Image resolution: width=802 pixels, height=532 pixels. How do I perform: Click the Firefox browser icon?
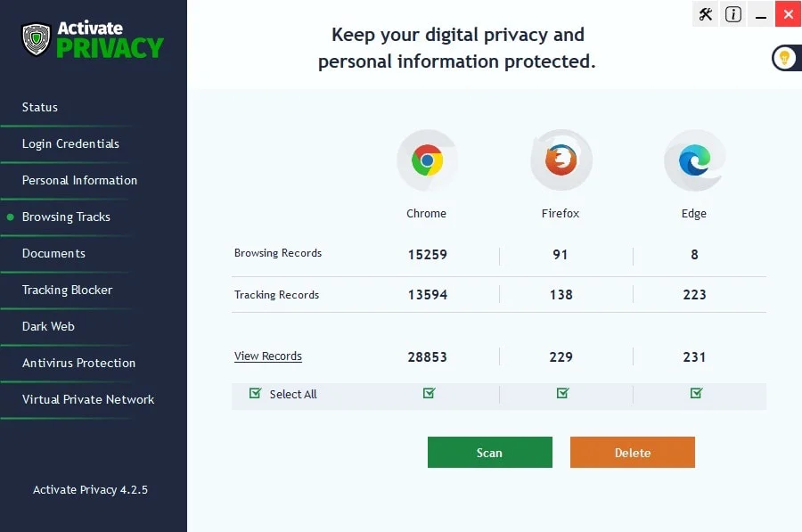click(x=561, y=160)
